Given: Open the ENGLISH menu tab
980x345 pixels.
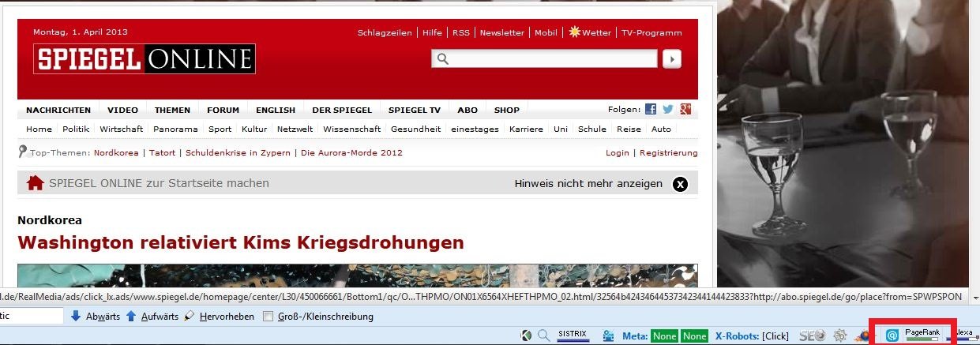Looking at the screenshot, I should [276, 110].
